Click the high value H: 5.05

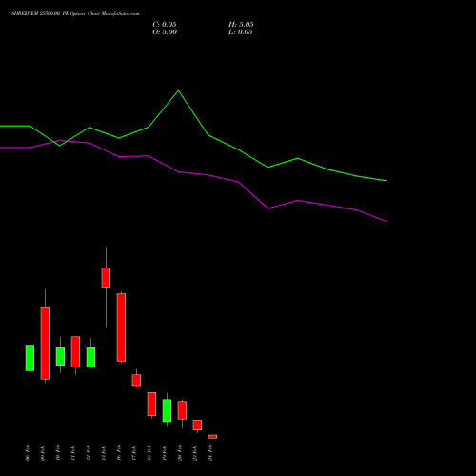click(241, 25)
